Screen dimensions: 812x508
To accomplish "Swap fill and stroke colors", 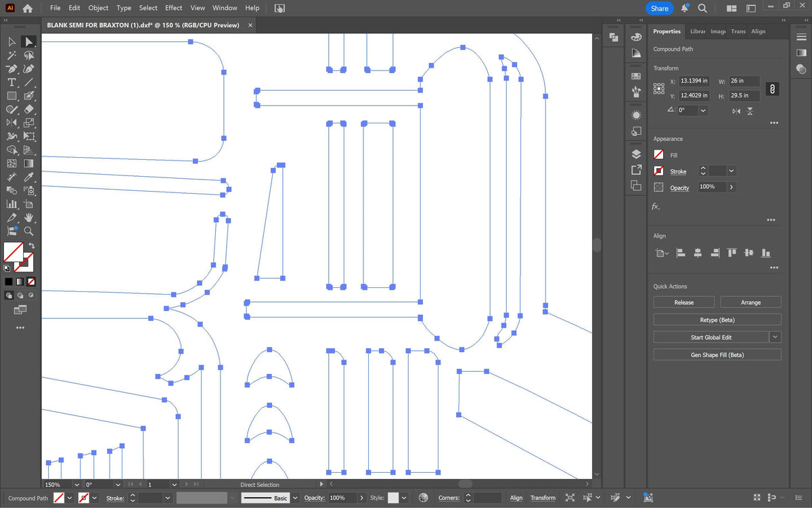I will pyautogui.click(x=30, y=245).
